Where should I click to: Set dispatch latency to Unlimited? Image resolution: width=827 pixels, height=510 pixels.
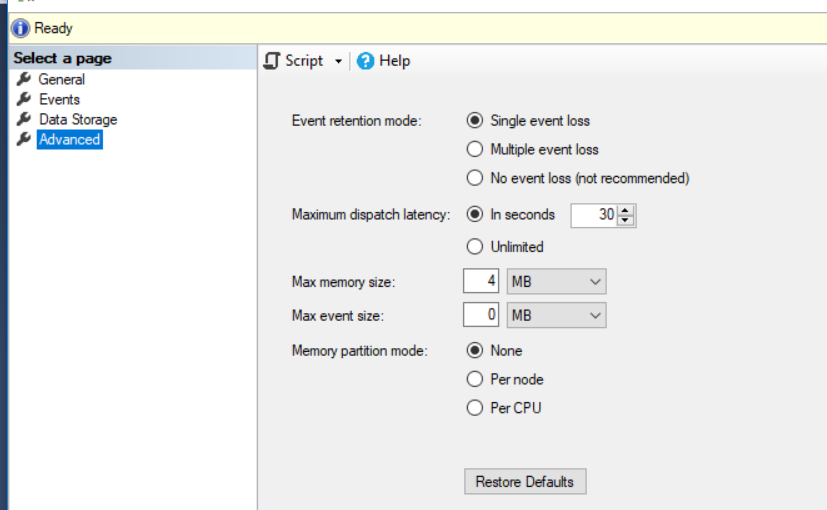tap(476, 247)
